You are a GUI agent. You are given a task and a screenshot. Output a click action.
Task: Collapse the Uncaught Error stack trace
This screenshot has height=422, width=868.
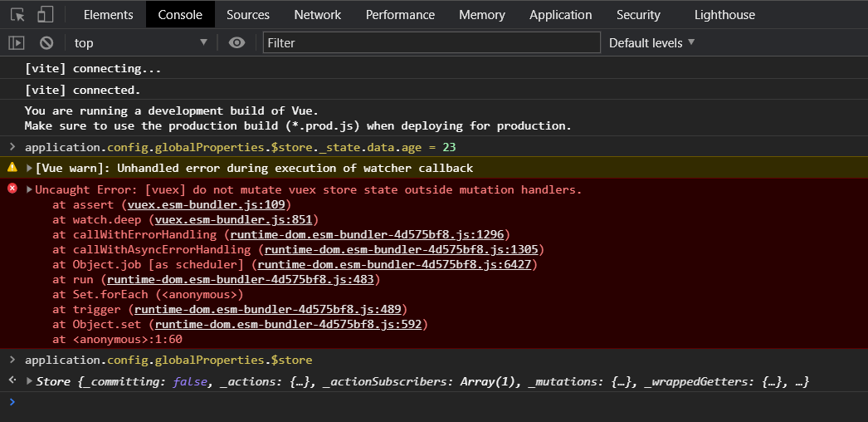pos(29,190)
